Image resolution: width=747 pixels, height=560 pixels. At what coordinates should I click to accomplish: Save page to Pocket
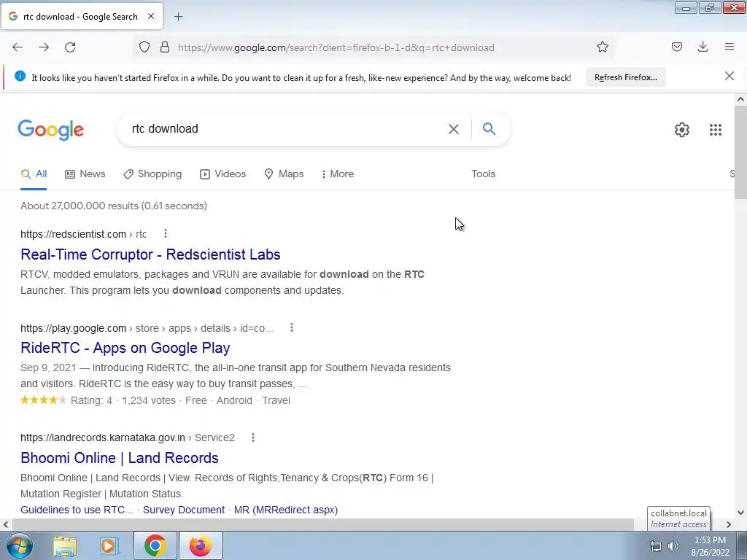[x=677, y=47]
